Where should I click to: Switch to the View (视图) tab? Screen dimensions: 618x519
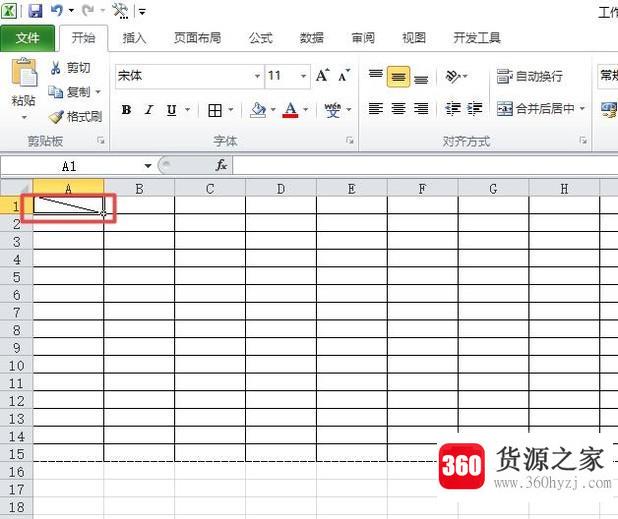[x=413, y=38]
